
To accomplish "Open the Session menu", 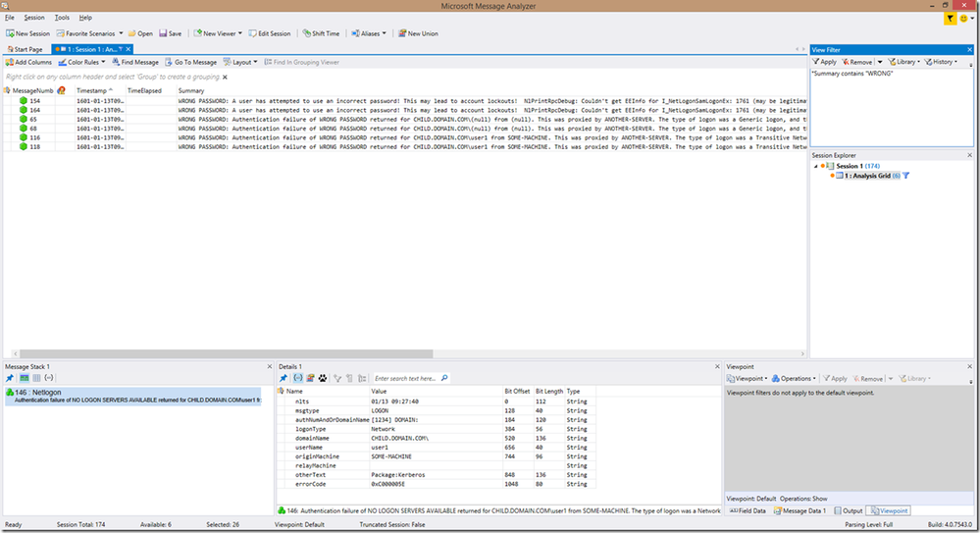I will (x=34, y=18).
